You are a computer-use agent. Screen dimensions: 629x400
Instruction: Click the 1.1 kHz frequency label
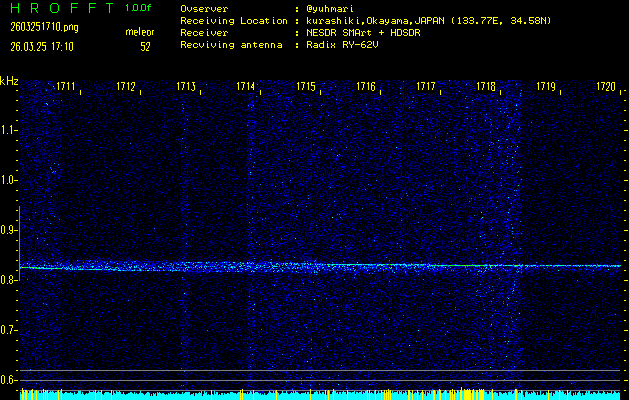(x=7, y=130)
